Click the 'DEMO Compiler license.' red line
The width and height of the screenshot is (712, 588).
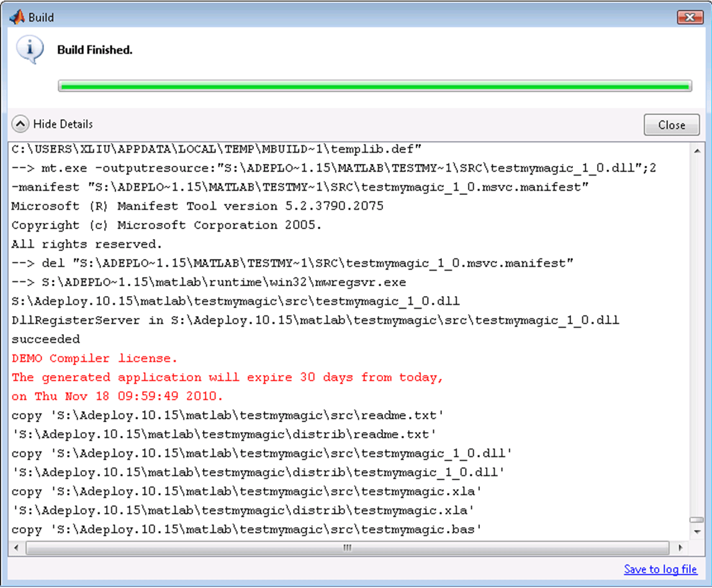(94, 358)
